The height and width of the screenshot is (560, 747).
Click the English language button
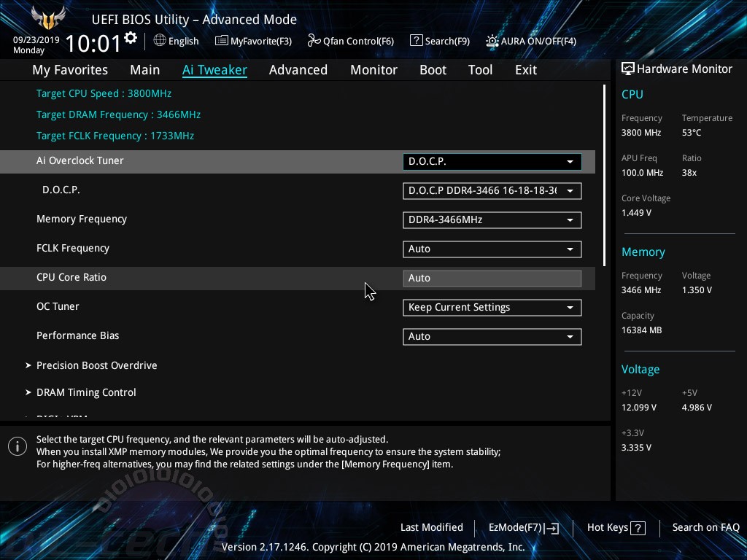183,41
